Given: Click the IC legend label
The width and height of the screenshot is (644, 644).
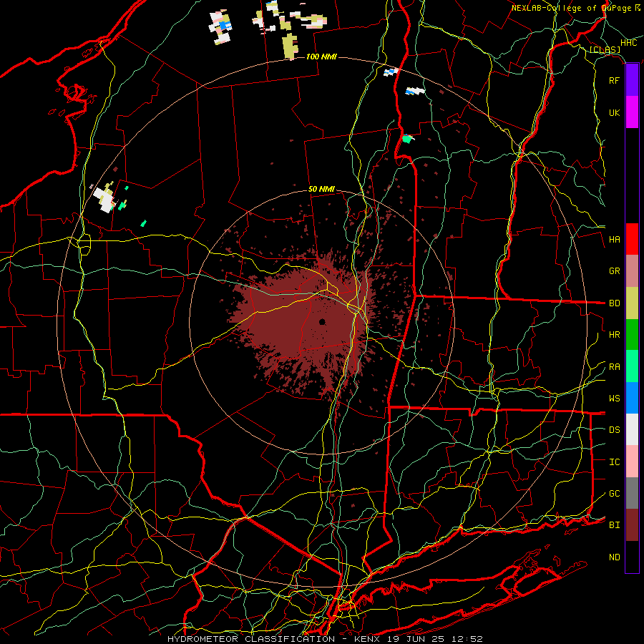Looking at the screenshot, I should [x=614, y=462].
